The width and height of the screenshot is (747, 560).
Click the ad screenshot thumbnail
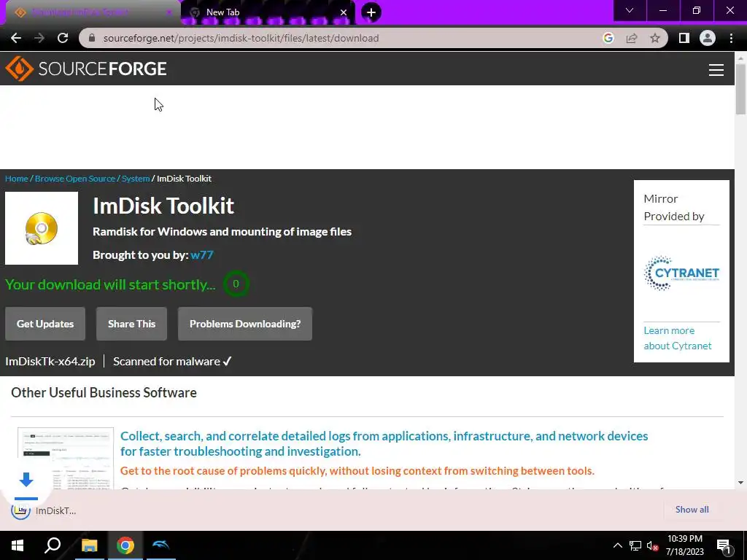(66, 458)
